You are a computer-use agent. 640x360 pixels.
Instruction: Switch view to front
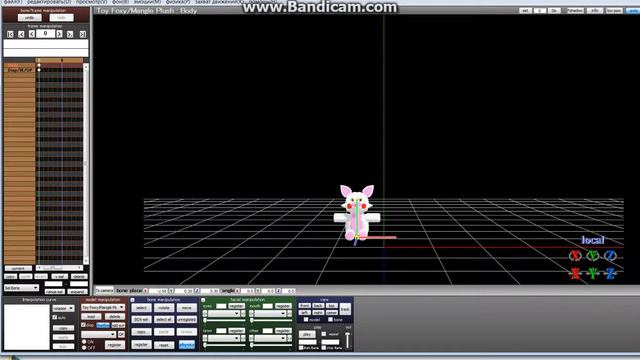click(x=304, y=306)
